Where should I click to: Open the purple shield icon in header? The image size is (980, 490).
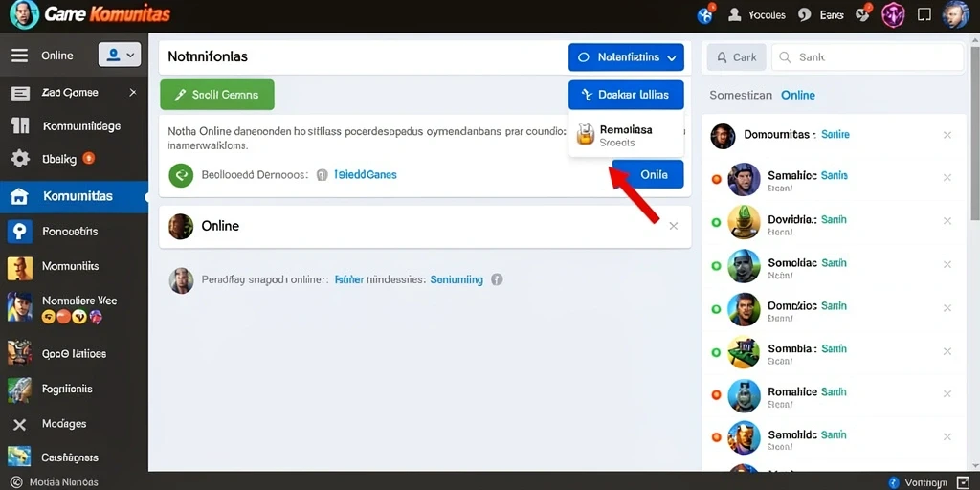(893, 15)
